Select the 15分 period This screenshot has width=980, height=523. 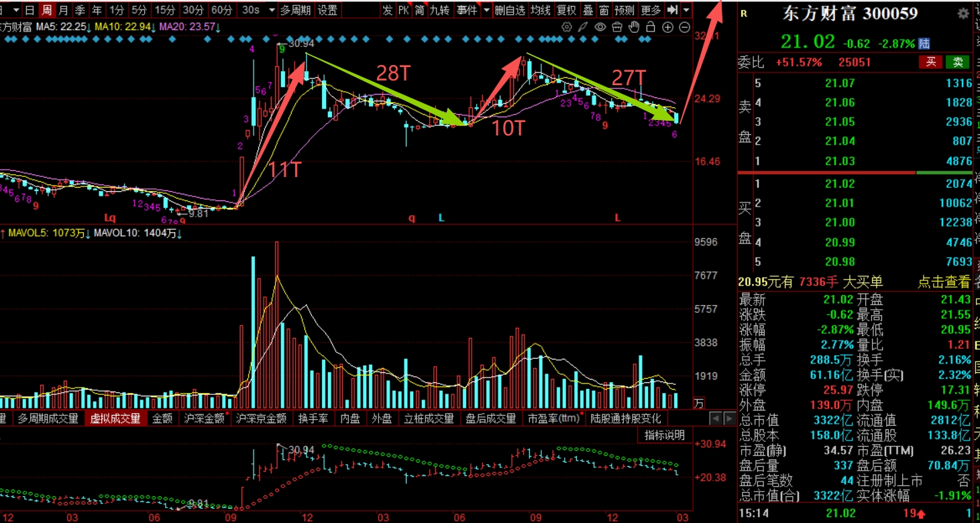pyautogui.click(x=165, y=10)
